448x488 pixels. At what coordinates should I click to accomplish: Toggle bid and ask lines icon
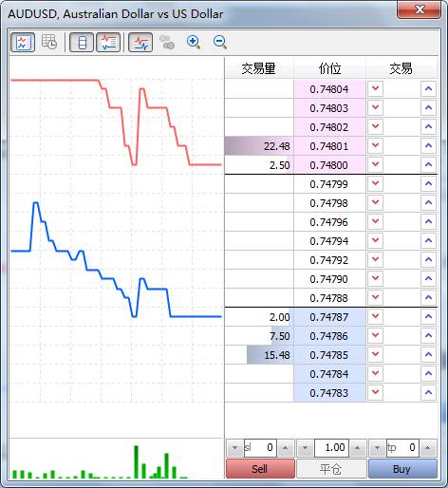[x=140, y=42]
